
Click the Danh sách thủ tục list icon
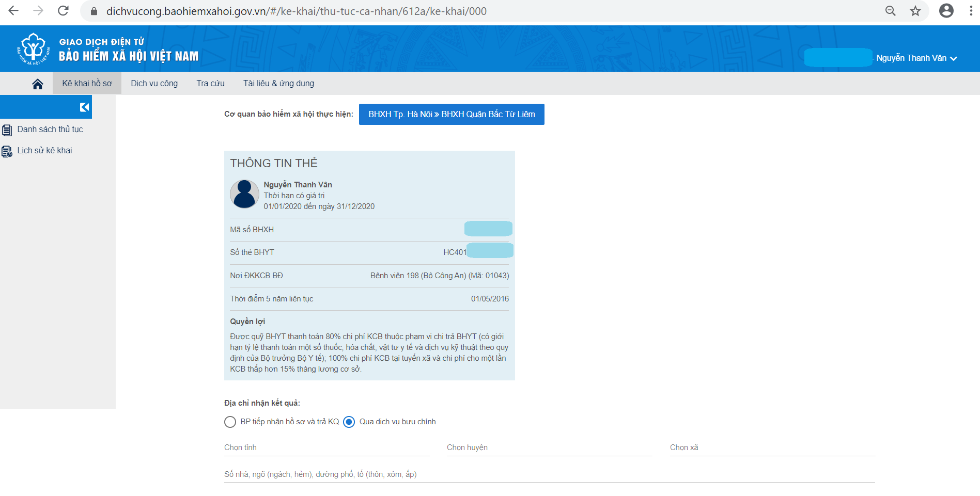click(x=7, y=130)
